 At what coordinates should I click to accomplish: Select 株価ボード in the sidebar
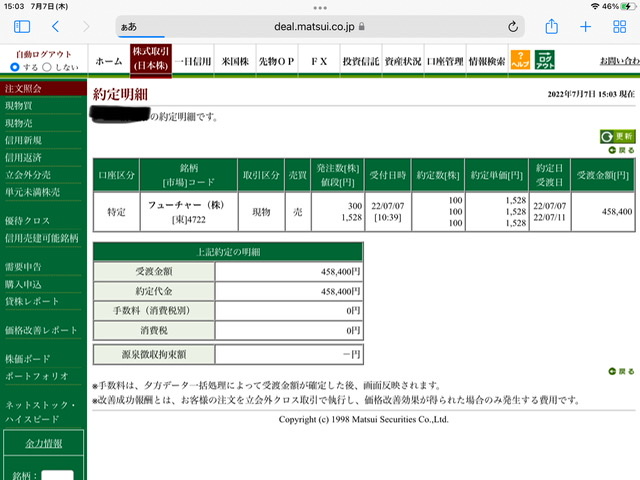tap(27, 359)
